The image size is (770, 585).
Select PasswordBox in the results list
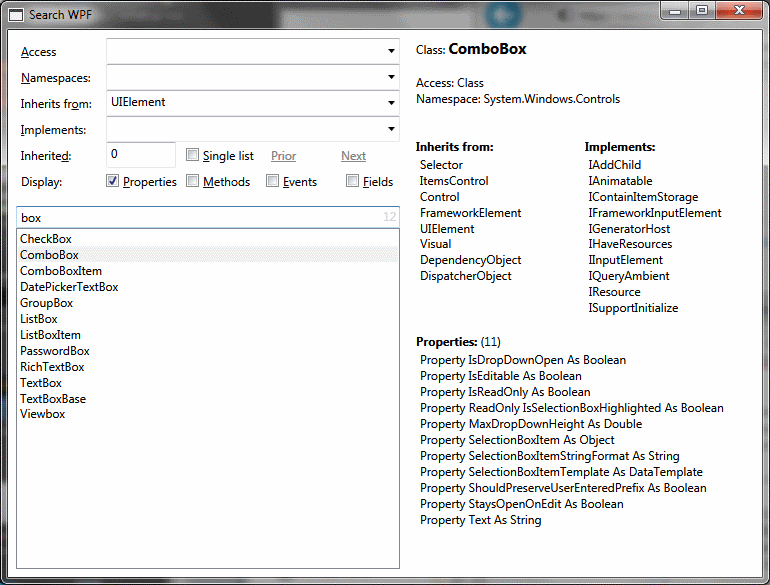pos(207,351)
